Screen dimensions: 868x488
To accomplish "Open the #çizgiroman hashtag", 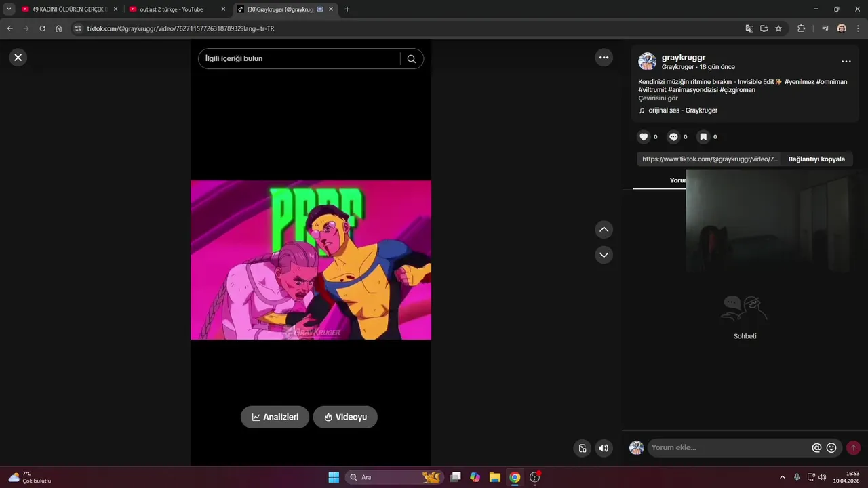I will click(738, 90).
